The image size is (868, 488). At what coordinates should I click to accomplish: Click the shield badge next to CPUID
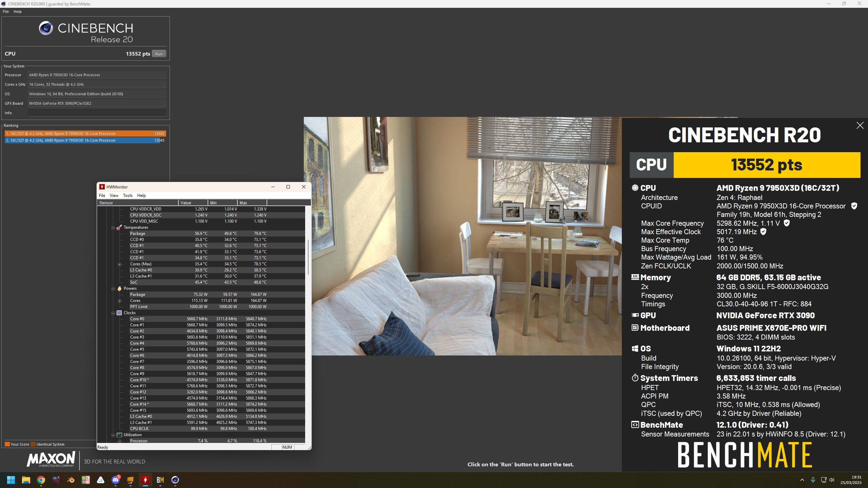854,206
